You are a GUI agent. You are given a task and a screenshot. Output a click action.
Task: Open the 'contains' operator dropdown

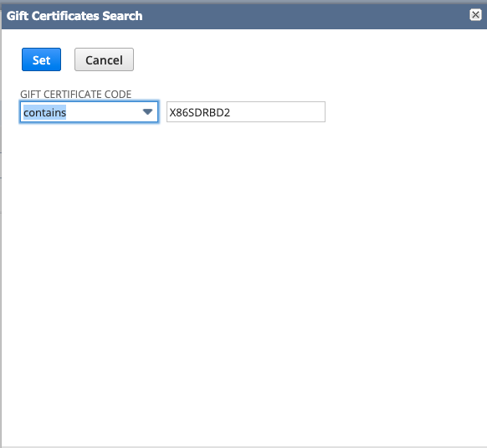click(89, 112)
